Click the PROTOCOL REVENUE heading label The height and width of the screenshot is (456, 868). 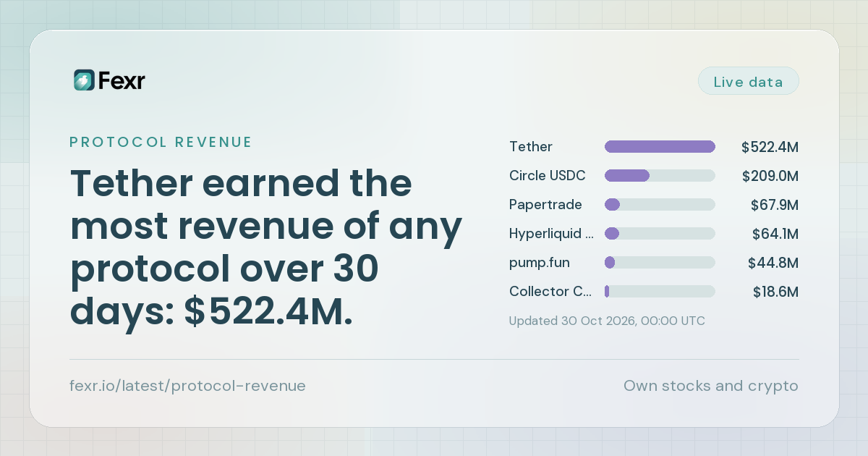click(x=161, y=142)
